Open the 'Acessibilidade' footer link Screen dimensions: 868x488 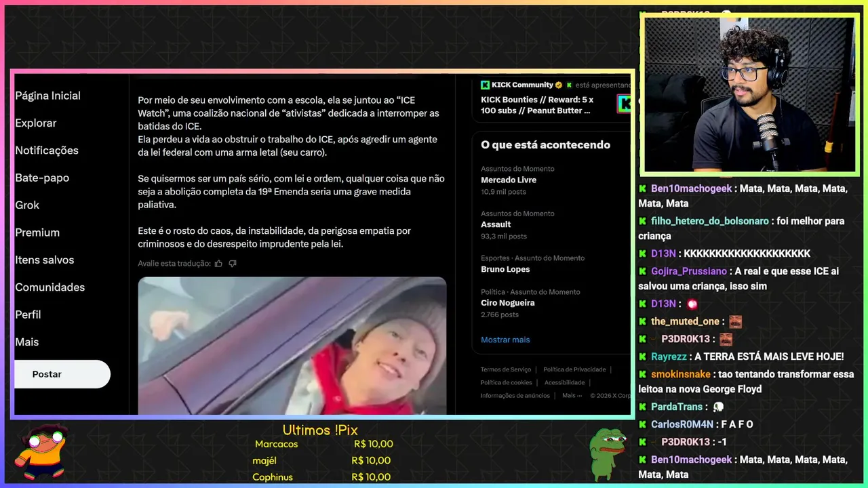564,382
